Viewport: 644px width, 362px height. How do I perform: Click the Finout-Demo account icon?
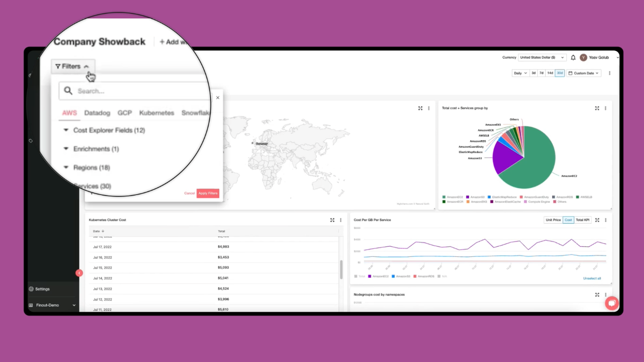pos(31,305)
